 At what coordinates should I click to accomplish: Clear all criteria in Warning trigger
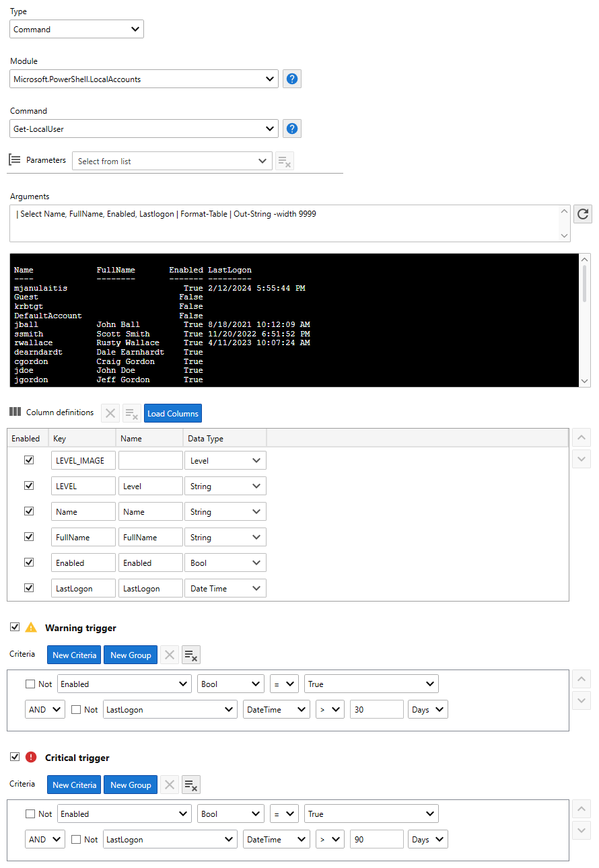pos(191,655)
